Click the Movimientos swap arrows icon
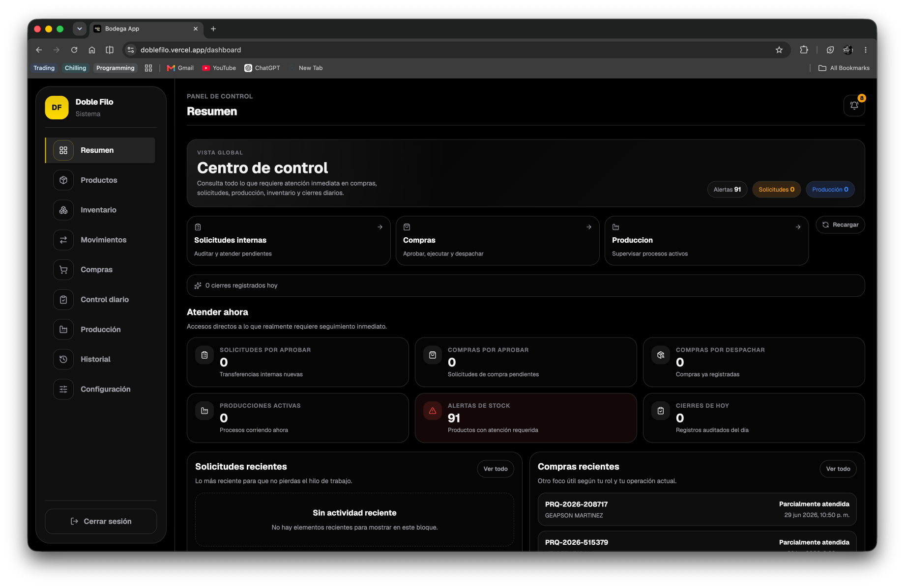905x588 pixels. pos(63,240)
